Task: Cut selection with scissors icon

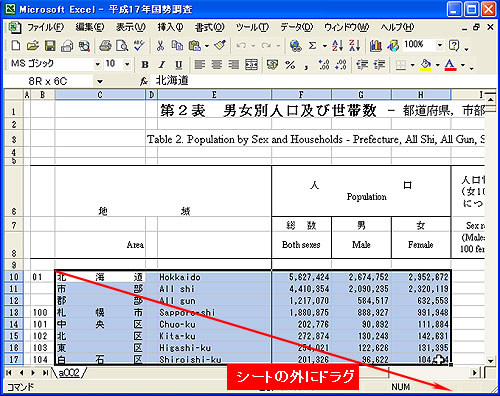Action: 160,45
